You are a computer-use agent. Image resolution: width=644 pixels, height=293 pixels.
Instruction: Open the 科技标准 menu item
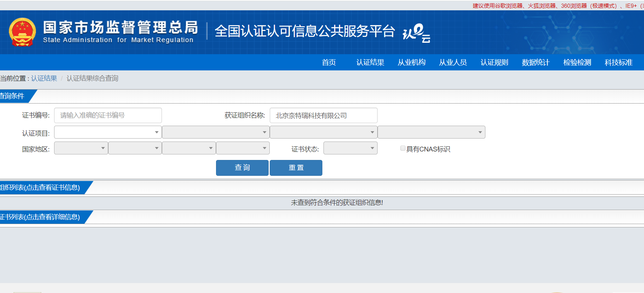(619, 62)
